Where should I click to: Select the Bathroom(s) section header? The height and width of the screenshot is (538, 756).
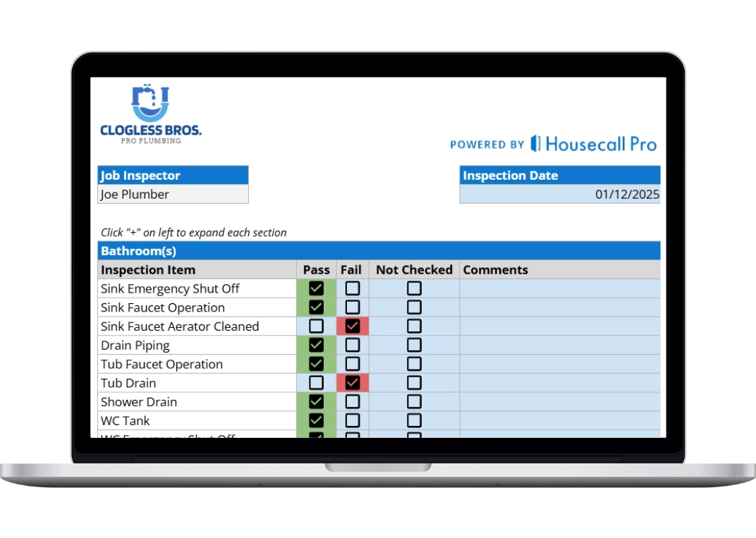pos(379,251)
